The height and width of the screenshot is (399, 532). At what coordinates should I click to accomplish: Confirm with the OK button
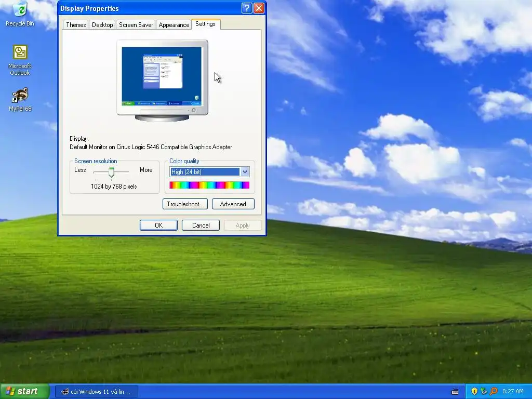coord(158,225)
